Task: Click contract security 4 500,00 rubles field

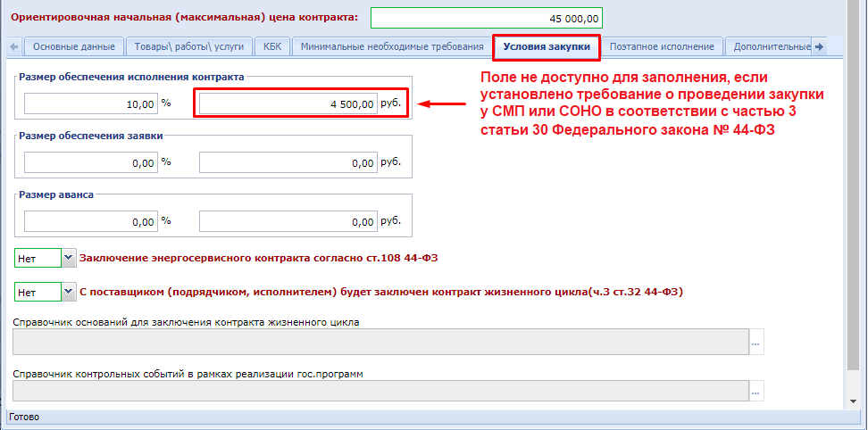Action: click(x=288, y=103)
